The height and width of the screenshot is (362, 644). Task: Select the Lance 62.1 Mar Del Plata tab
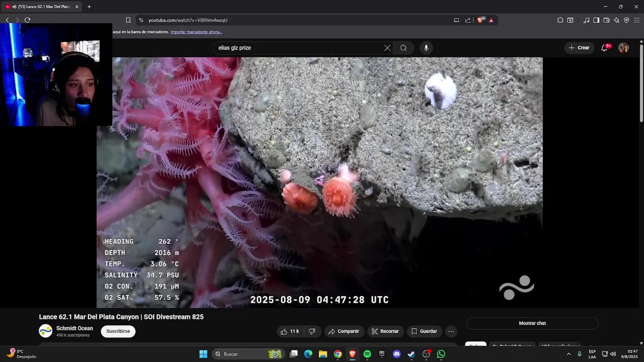(x=42, y=7)
